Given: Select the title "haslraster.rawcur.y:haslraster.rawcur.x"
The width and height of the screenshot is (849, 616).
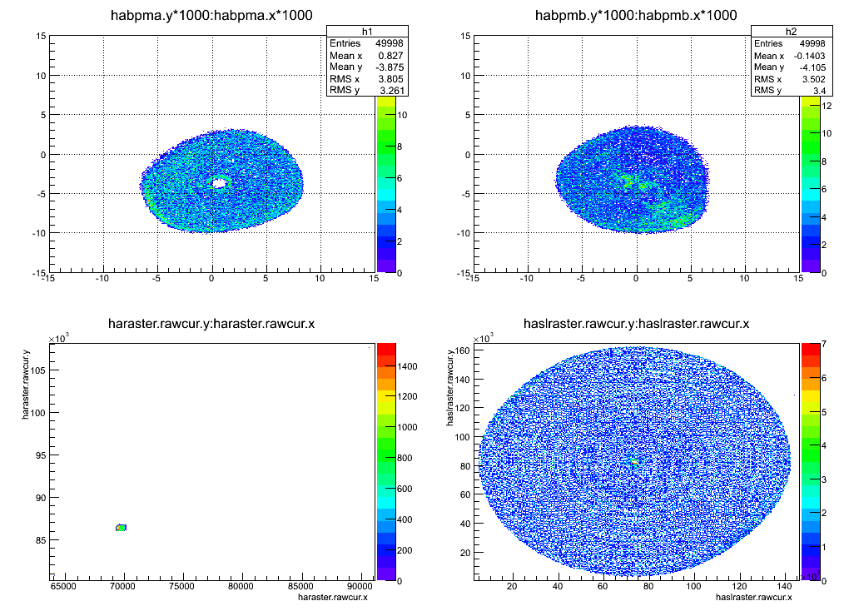Looking at the screenshot, I should point(636,324).
